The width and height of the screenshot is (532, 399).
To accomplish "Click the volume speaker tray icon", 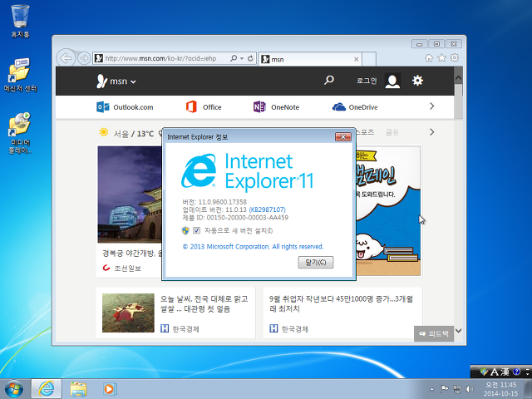I will coord(470,389).
